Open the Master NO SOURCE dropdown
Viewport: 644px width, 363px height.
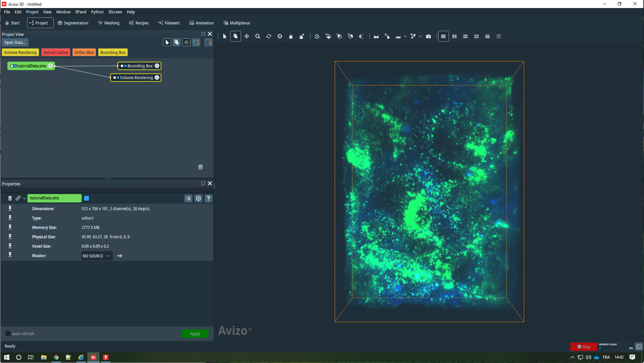(97, 256)
